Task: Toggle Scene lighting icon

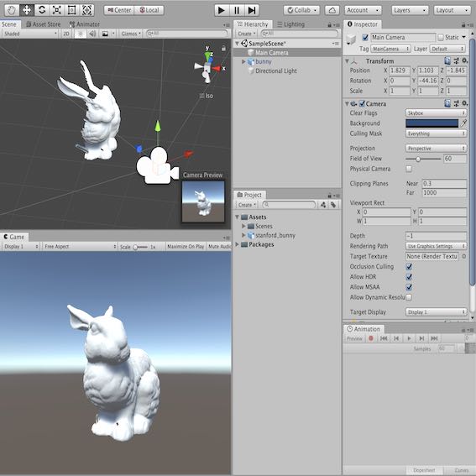Action: pos(81,34)
